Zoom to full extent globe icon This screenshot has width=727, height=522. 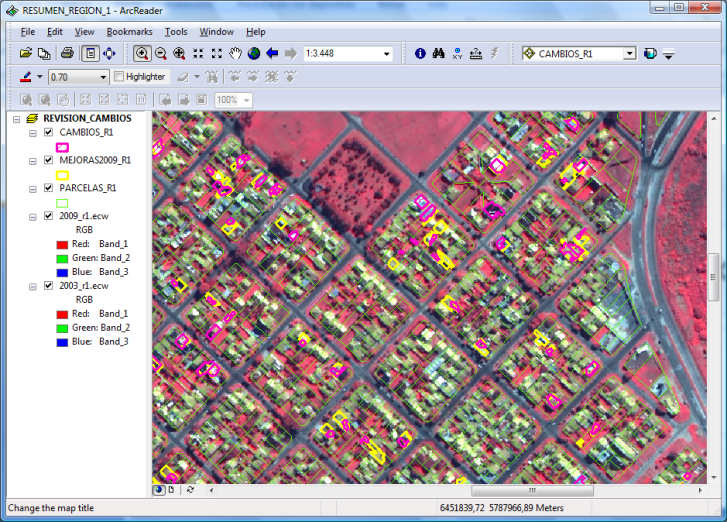(x=254, y=53)
